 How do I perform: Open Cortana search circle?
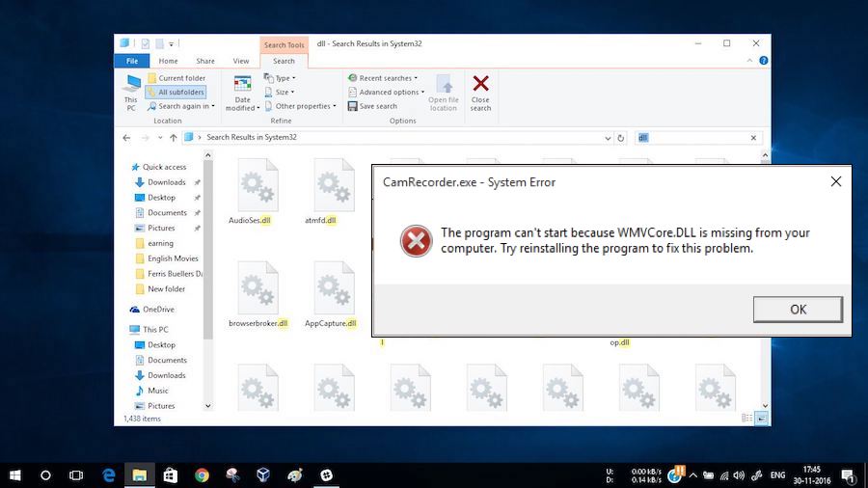click(x=45, y=475)
